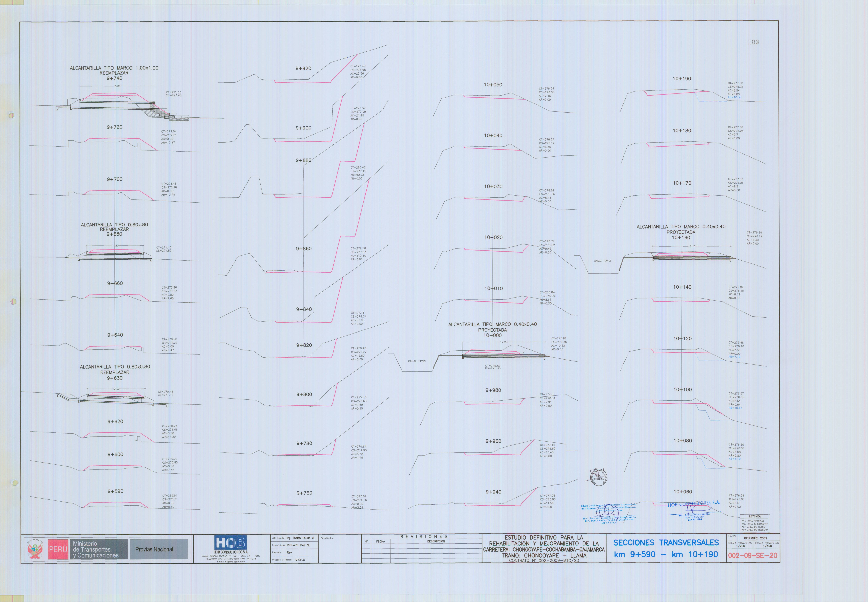Click the 'DICIEMBRE 2009' date field
This screenshot has width=868, height=602.
pos(755,538)
